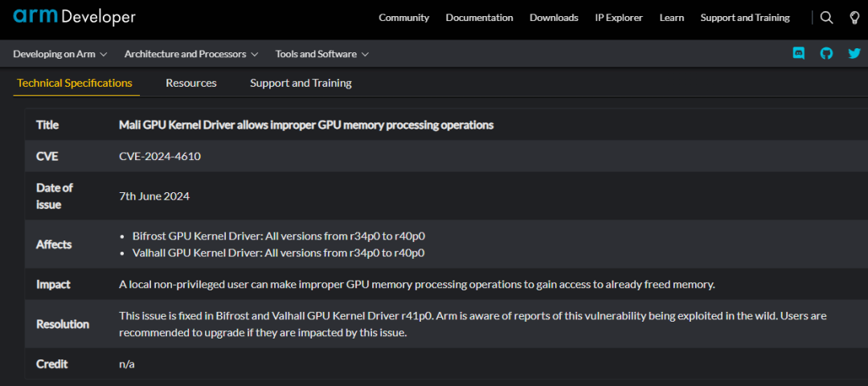This screenshot has height=386, width=868.
Task: Open the Discord icon link
Action: tap(799, 54)
